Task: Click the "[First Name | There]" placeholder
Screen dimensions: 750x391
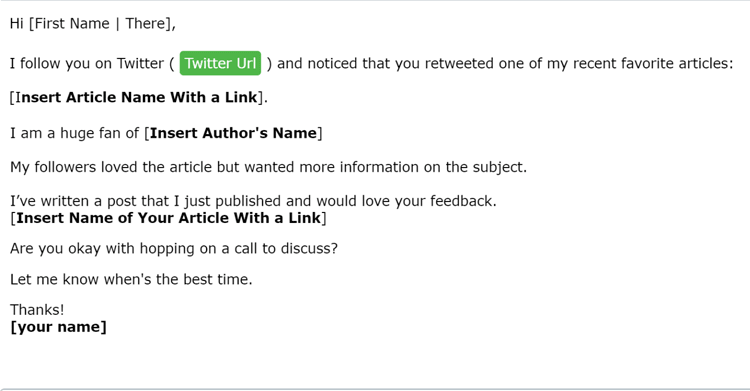Action: pyautogui.click(x=100, y=23)
